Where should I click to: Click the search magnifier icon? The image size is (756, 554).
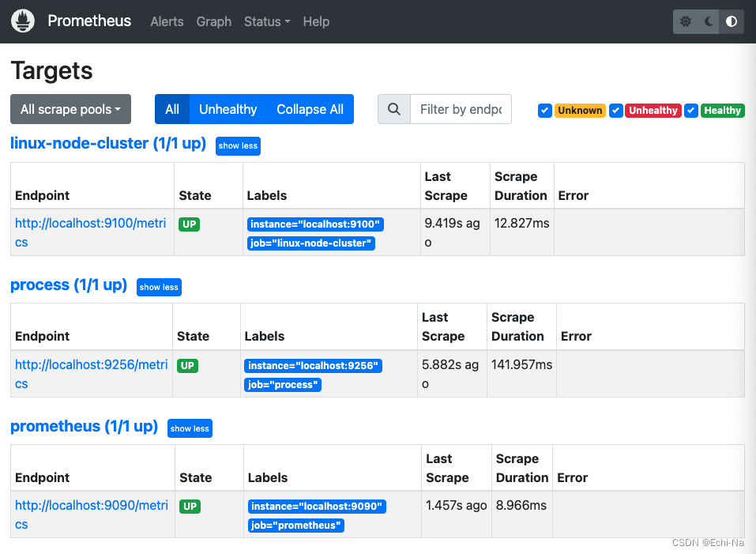(x=394, y=109)
